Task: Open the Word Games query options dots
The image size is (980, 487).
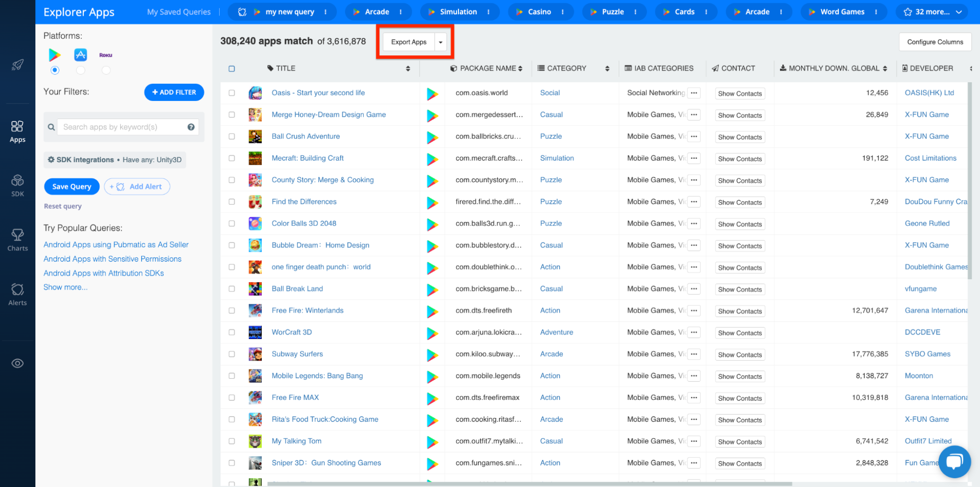Action: pyautogui.click(x=876, y=12)
